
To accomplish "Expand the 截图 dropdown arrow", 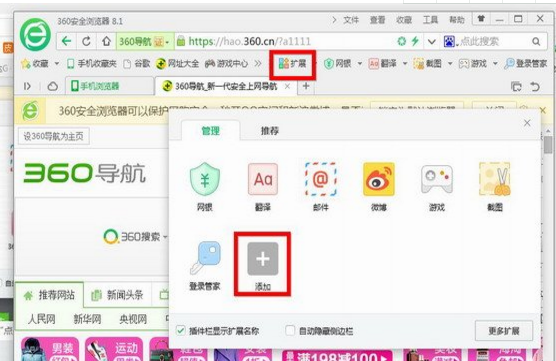I will point(450,64).
